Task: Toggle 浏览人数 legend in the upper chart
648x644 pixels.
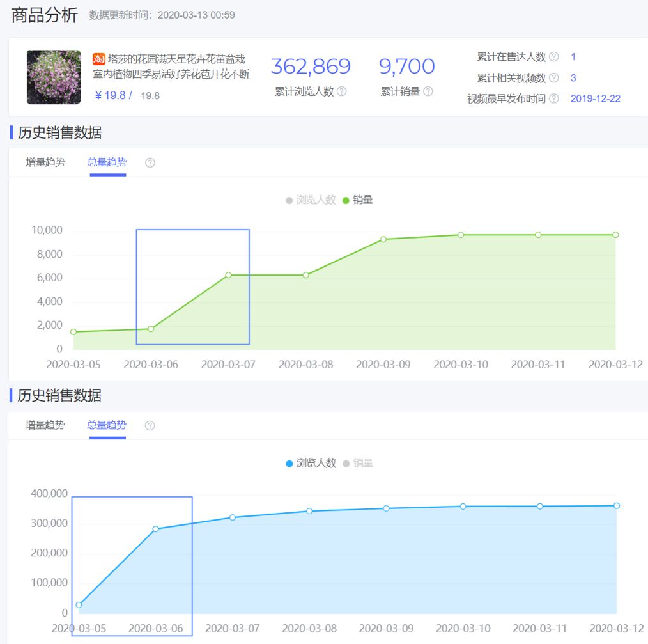Action: 311,200
